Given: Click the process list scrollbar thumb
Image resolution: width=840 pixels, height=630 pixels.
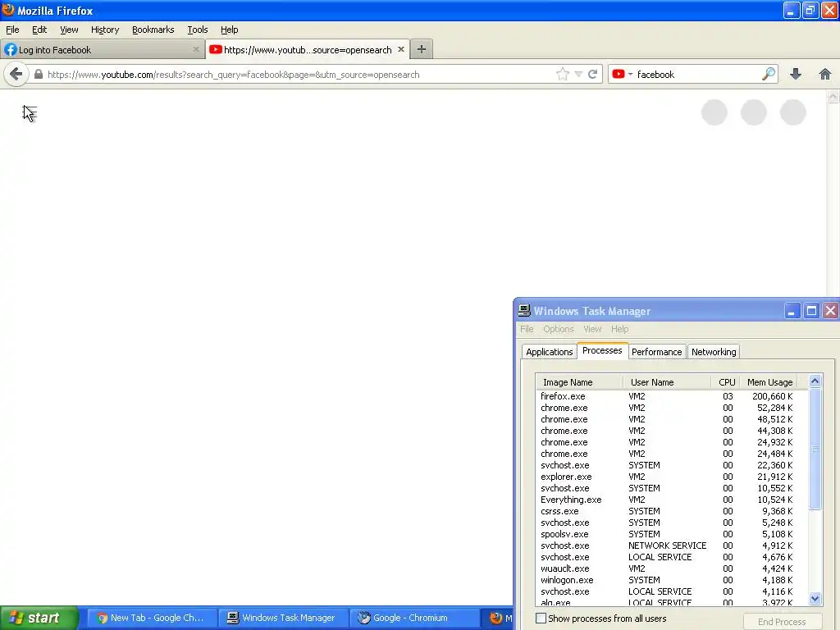Looking at the screenshot, I should click(815, 449).
